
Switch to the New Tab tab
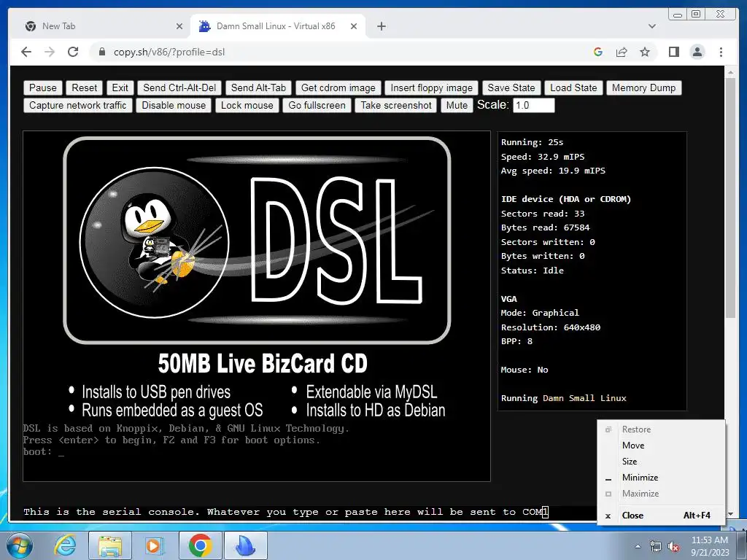101,26
